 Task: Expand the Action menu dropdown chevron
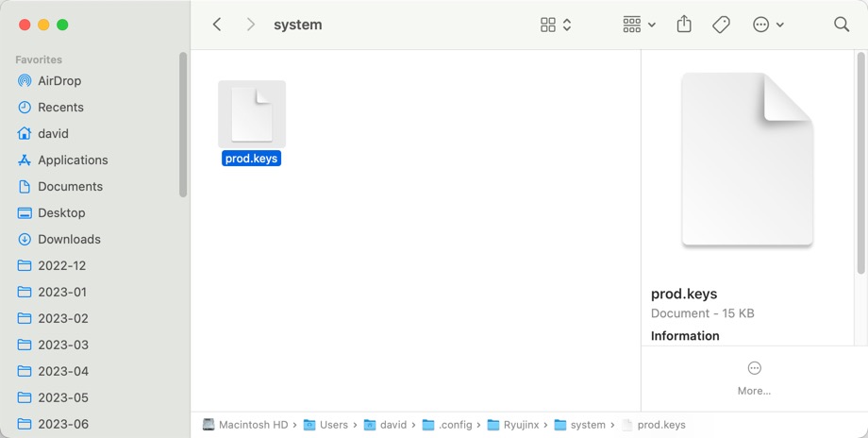pos(780,25)
